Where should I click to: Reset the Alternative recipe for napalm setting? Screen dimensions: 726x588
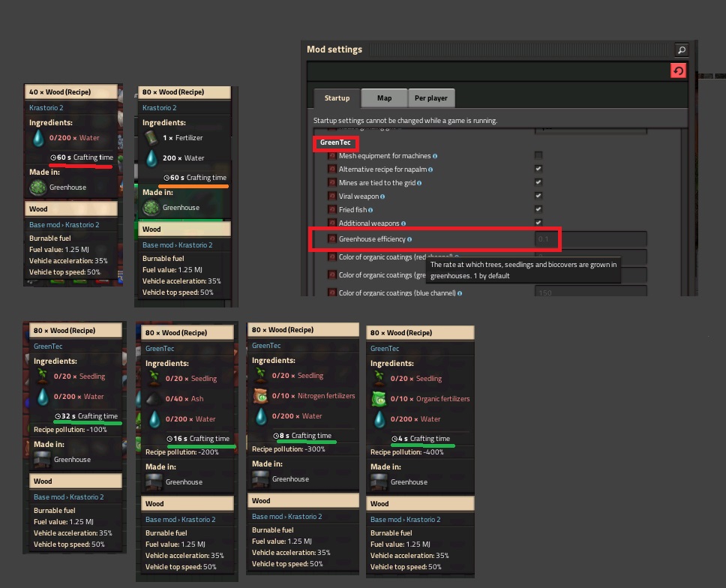[332, 169]
